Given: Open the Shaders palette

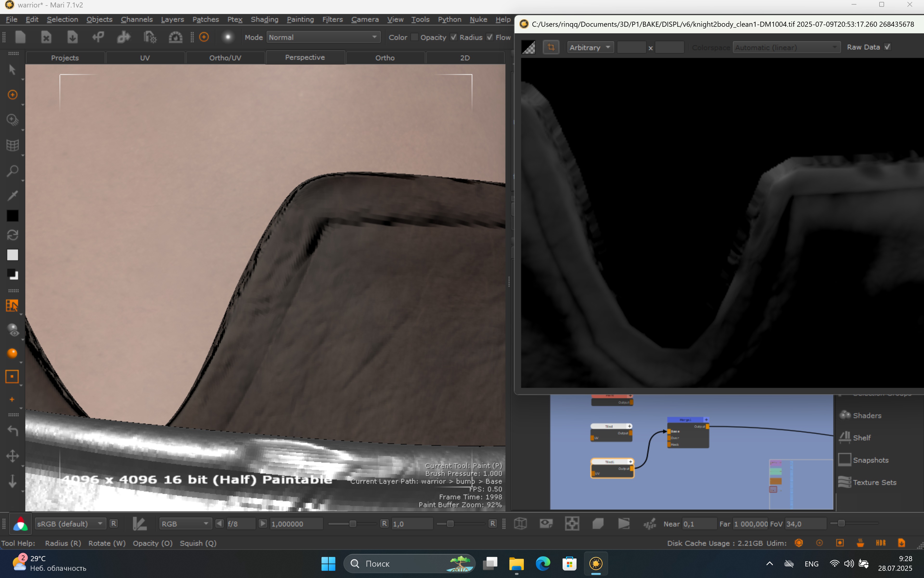Looking at the screenshot, I should click(861, 415).
